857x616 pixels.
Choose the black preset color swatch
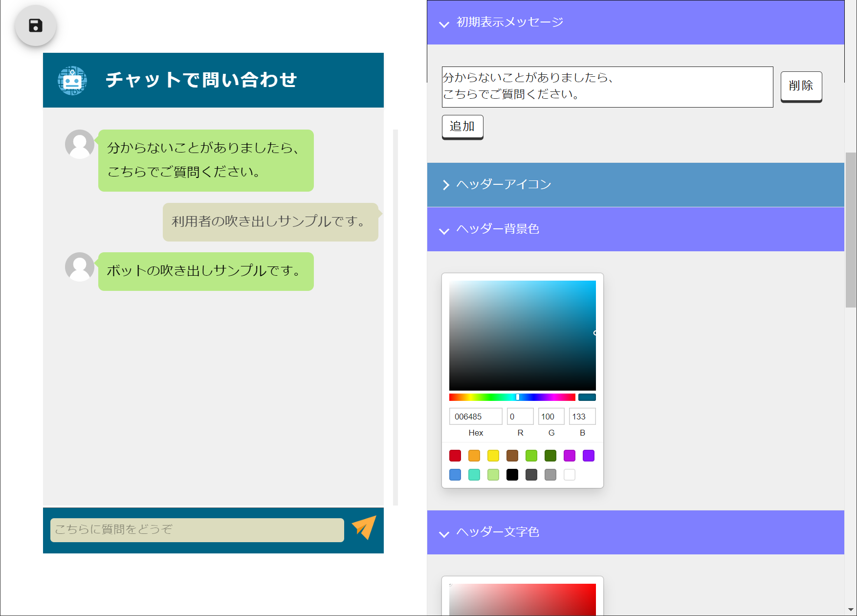[x=512, y=475]
